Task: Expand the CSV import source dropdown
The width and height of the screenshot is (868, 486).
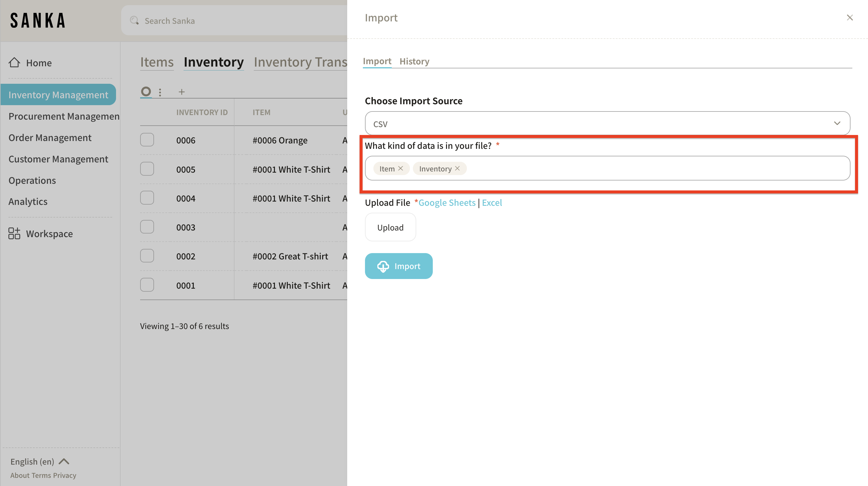Action: 607,124
